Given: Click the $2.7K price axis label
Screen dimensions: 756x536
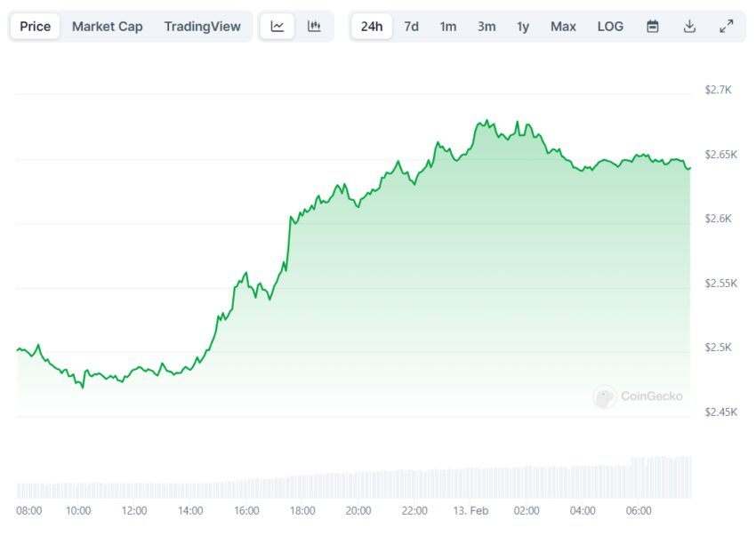Looking at the screenshot, I should [717, 90].
